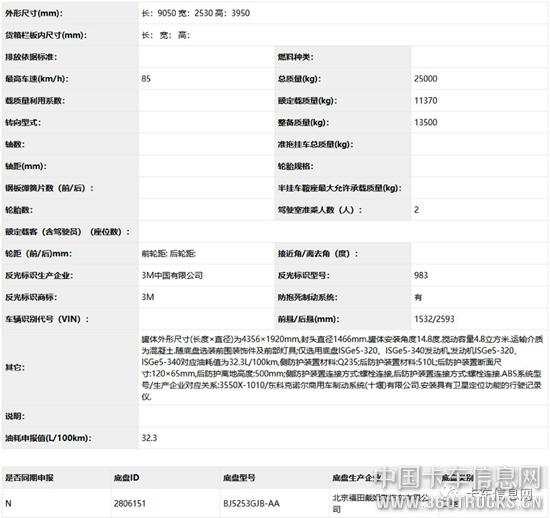Click the 额定载质量(kg) label
Viewport: 550px width, 518px height.
pos(307,101)
